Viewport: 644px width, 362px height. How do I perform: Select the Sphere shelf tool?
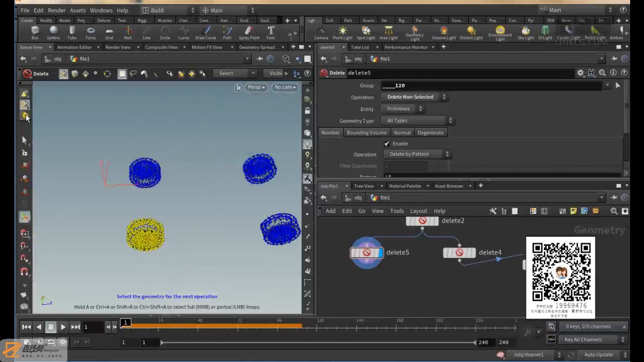pyautogui.click(x=54, y=33)
